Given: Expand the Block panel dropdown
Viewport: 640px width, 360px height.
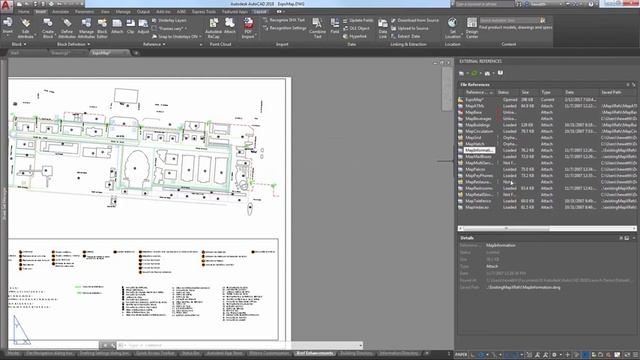Looking at the screenshot, I should coord(19,44).
